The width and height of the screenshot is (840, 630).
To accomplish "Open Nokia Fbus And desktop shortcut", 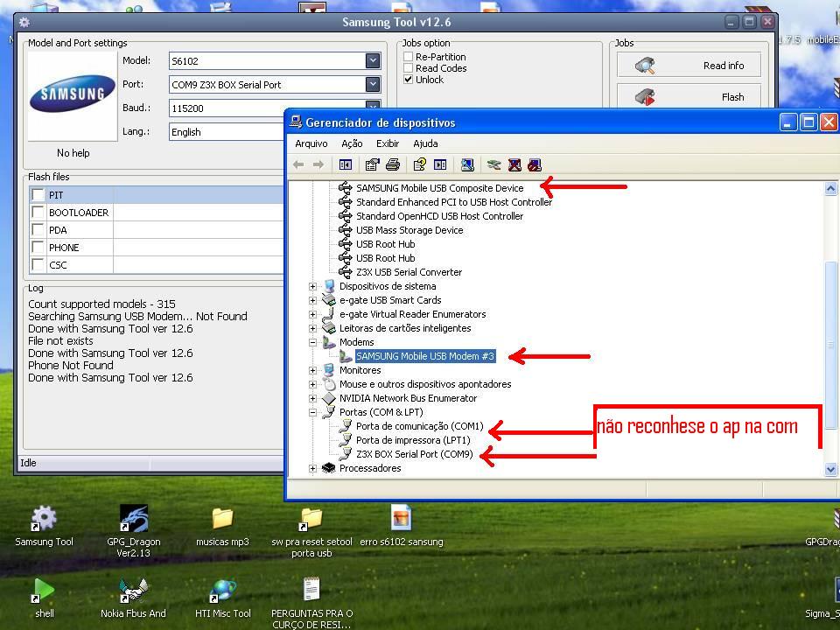I will point(133,598).
